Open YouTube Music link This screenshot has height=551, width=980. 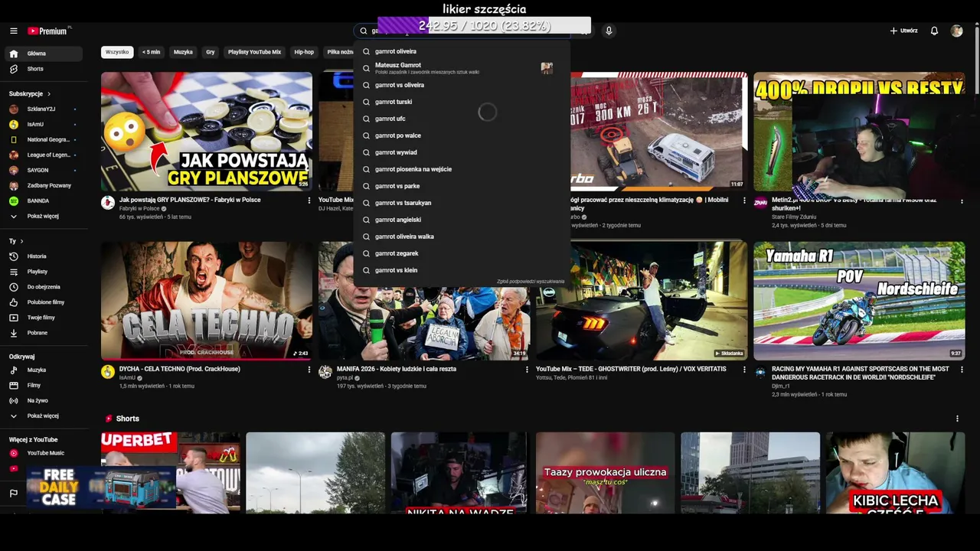(x=43, y=453)
